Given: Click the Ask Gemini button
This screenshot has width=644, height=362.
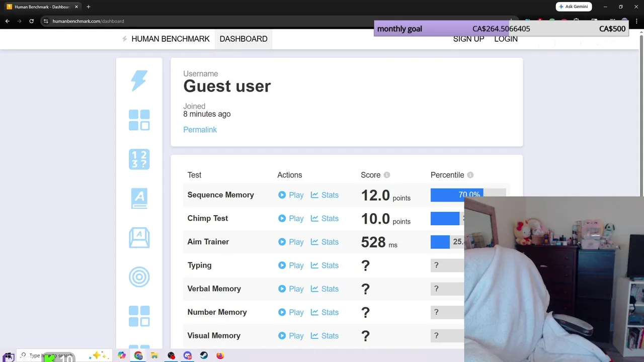Looking at the screenshot, I should (x=574, y=7).
